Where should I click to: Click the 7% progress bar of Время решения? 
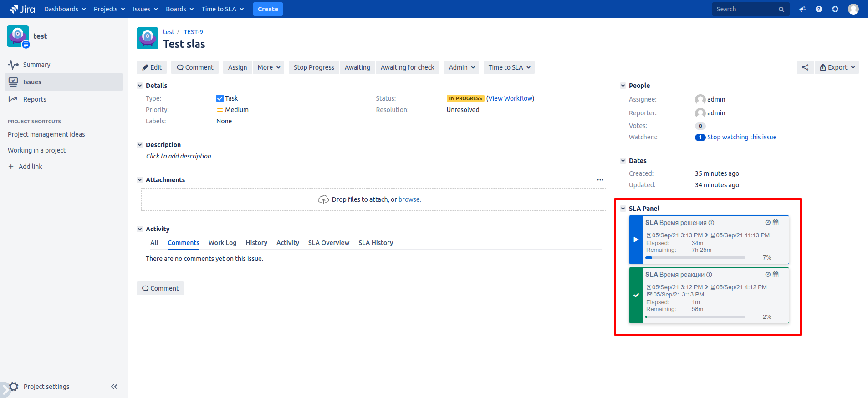click(x=695, y=258)
